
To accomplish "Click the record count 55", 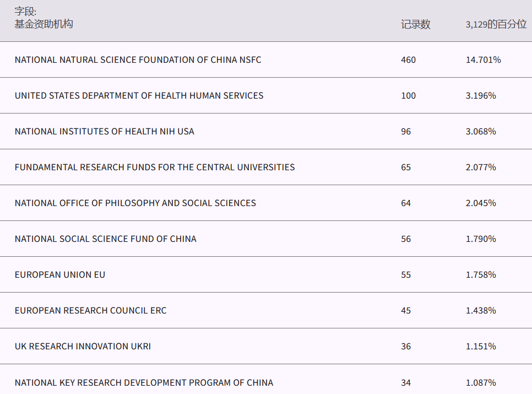I will click(406, 274).
